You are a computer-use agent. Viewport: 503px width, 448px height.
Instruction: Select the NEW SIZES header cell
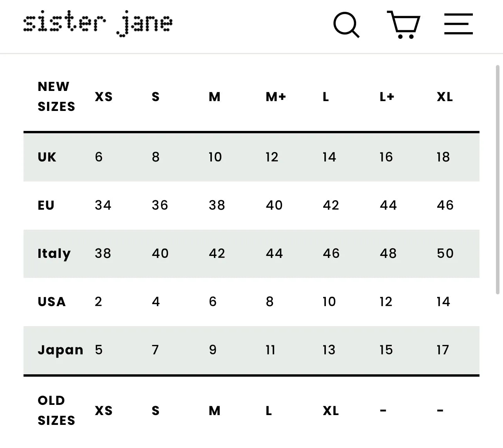[x=56, y=96]
